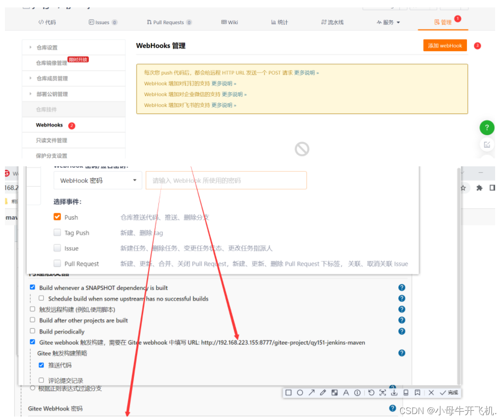This screenshot has height=420, width=504.
Task: Select the arrow annotation tool
Action: (x=311, y=393)
